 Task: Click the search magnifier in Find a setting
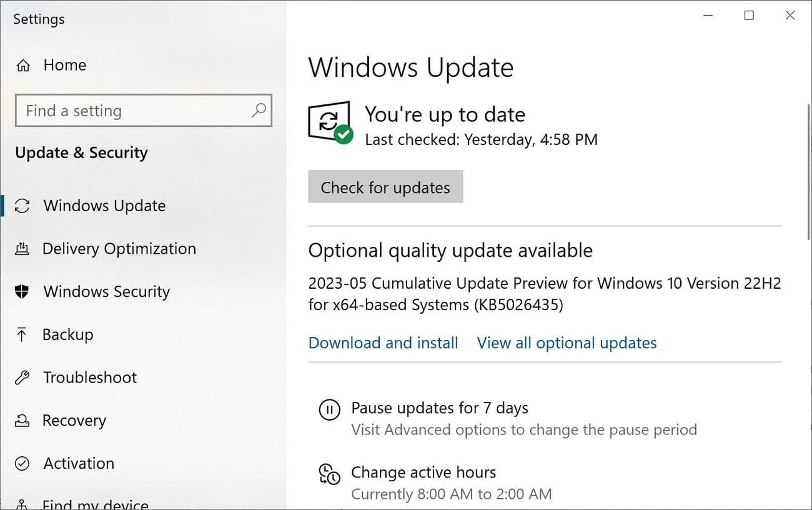[259, 111]
